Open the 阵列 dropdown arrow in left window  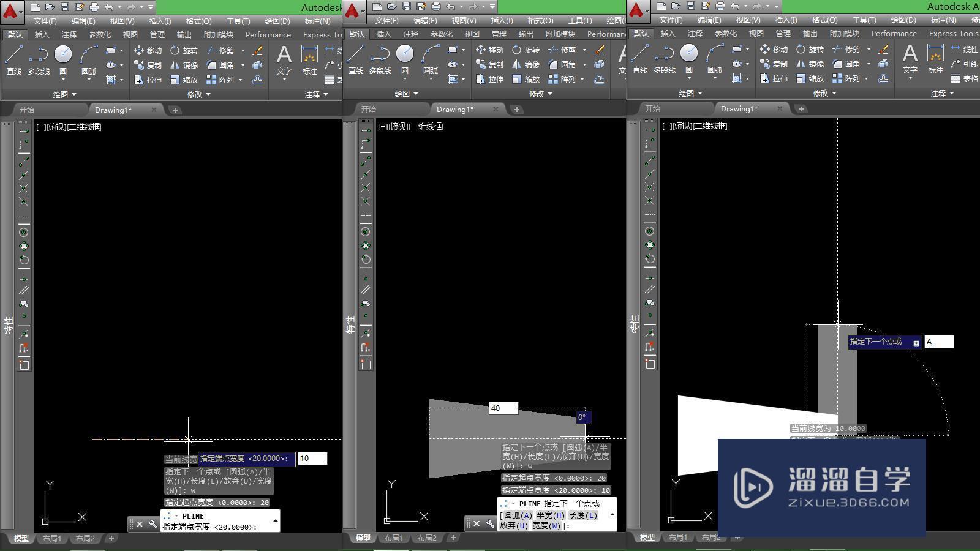[x=241, y=80]
